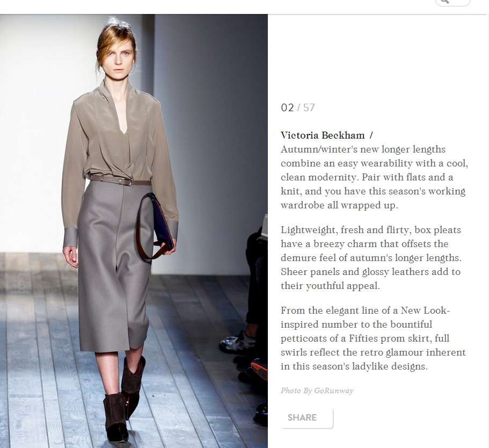Click the Victoria Beckham heading

pyautogui.click(x=323, y=135)
